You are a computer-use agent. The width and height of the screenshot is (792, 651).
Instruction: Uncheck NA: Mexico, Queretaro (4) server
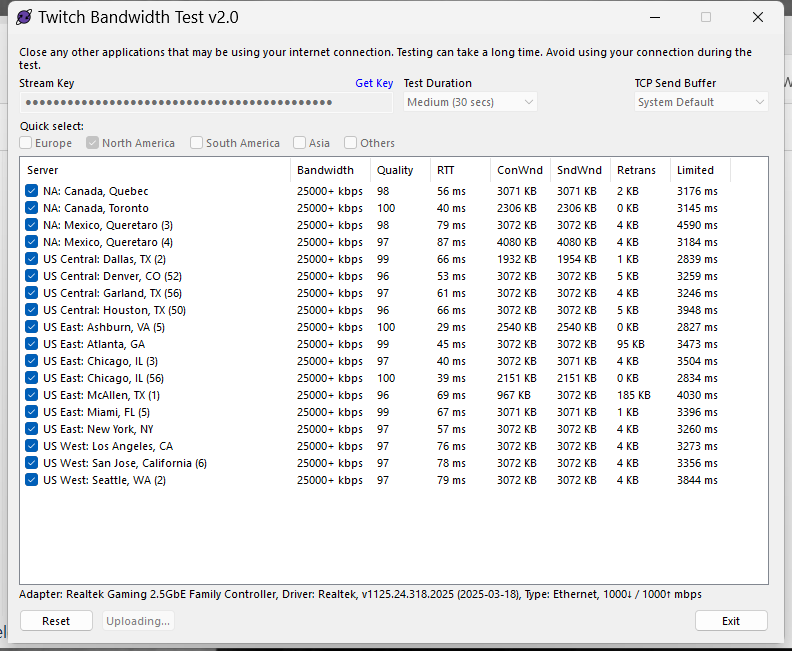click(31, 242)
